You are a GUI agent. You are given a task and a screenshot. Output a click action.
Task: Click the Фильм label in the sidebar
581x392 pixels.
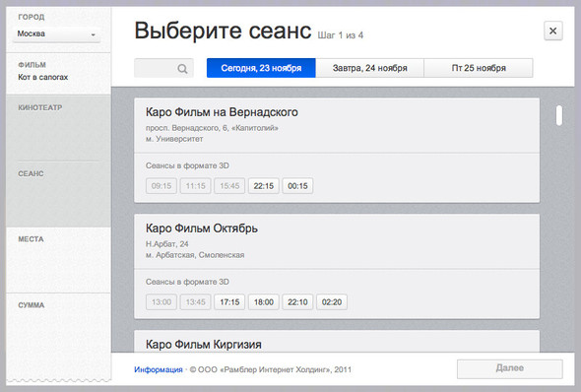point(32,65)
